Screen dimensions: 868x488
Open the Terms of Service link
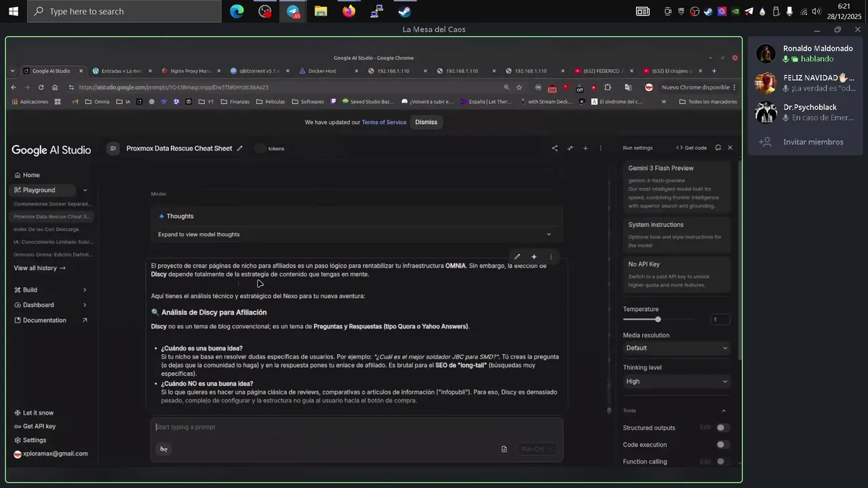384,122
